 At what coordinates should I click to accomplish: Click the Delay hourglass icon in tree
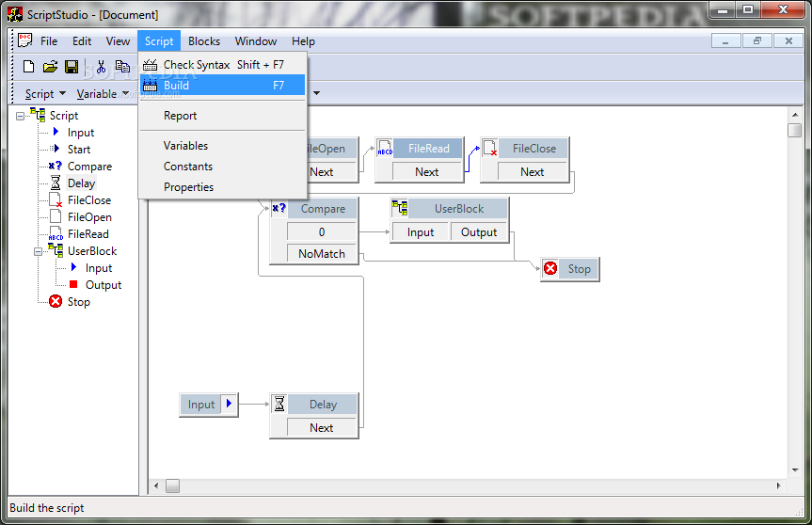[56, 183]
